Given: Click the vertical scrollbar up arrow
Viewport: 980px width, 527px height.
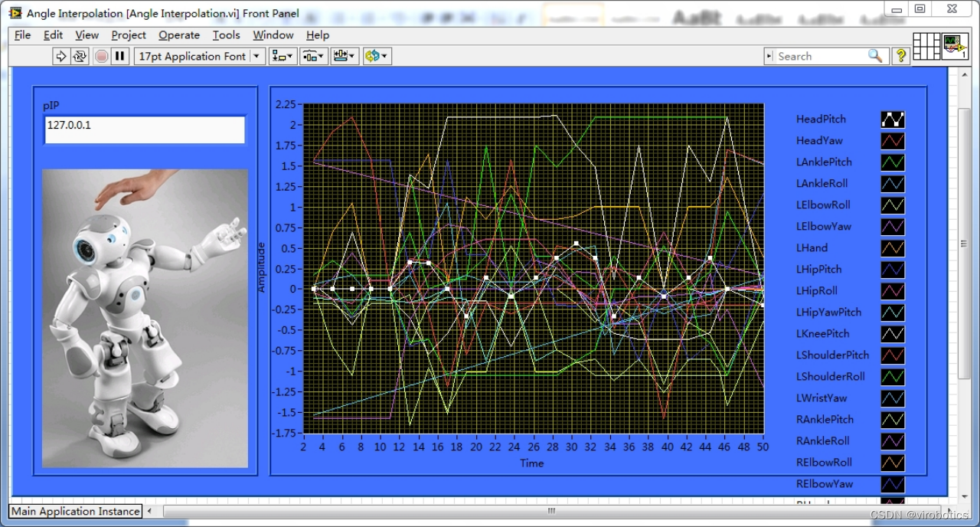Looking at the screenshot, I should [x=964, y=74].
